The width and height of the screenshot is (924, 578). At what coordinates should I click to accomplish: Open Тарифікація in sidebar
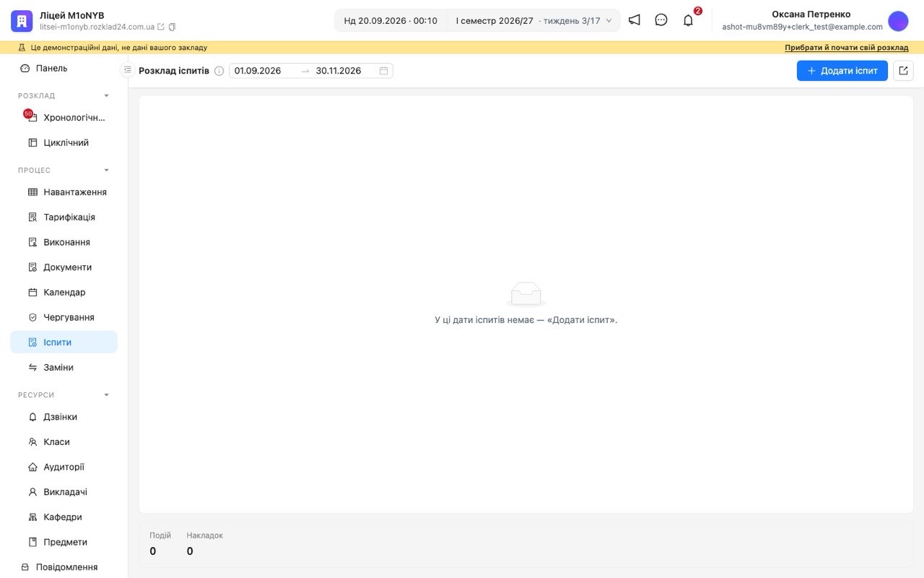coord(64,217)
